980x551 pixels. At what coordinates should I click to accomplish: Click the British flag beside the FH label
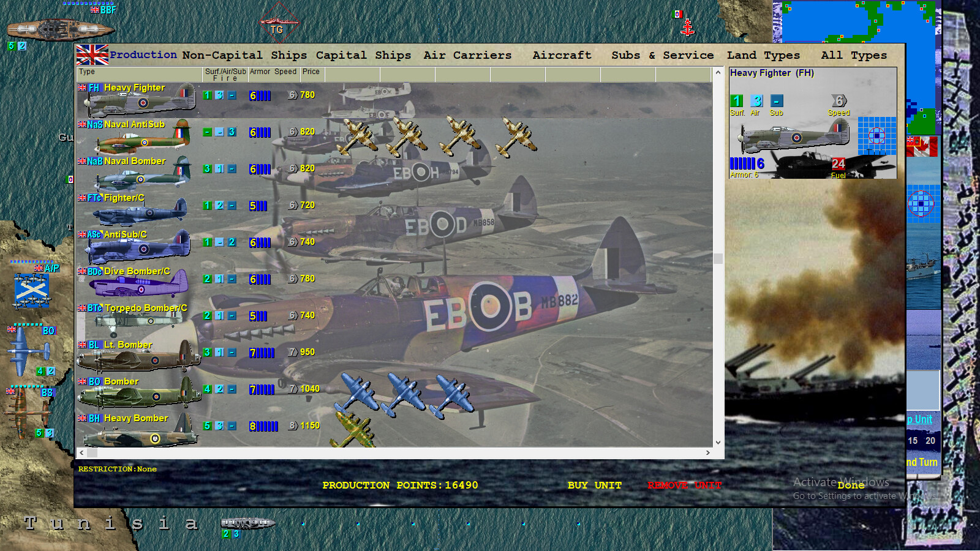(81, 88)
